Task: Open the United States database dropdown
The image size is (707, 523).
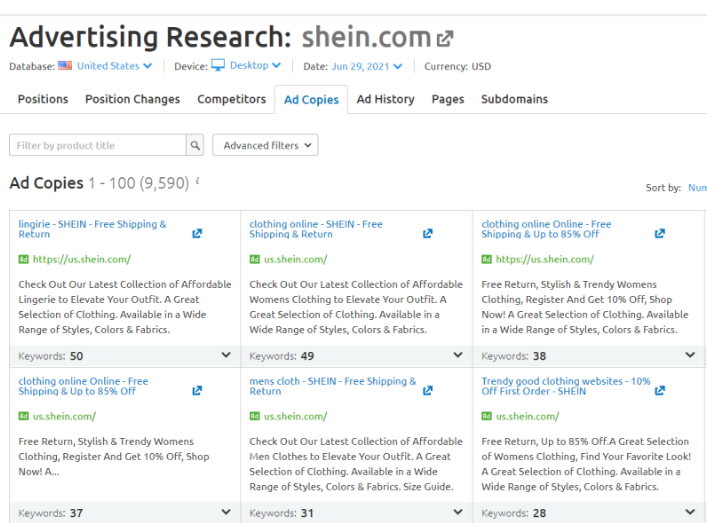Action: (x=114, y=66)
